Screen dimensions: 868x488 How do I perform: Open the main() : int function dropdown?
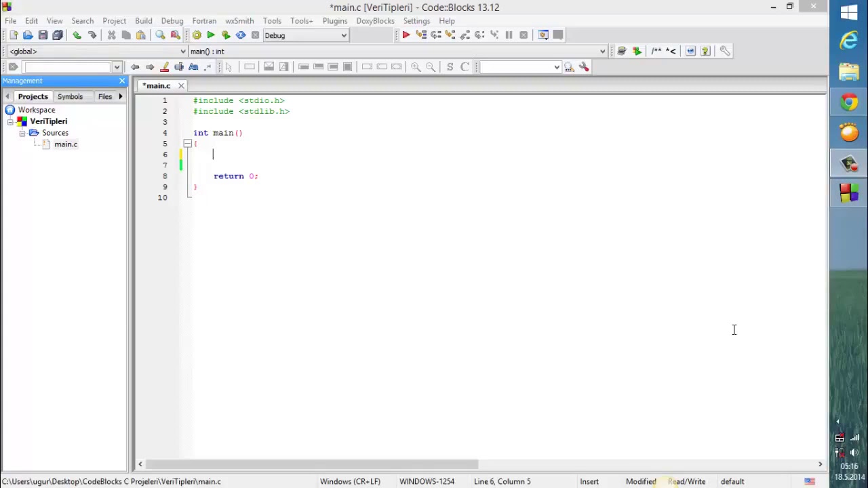pyautogui.click(x=602, y=52)
